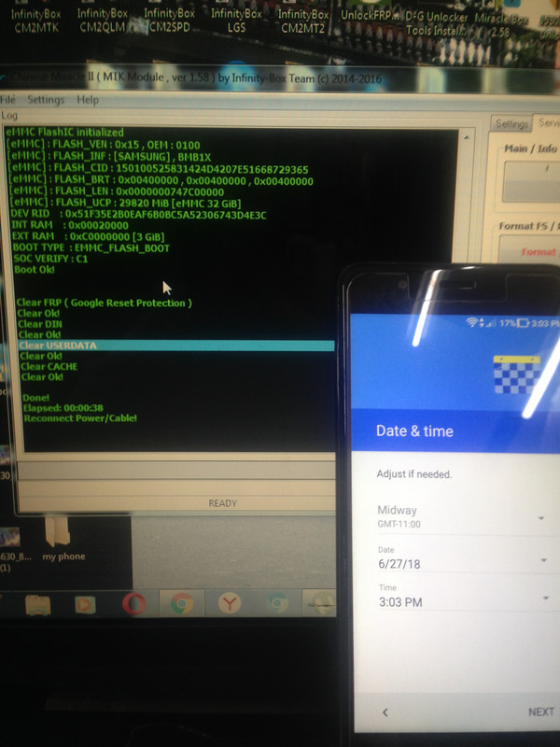Open the 630_8... desktop file
Screen dimensions: 560x747
[x=13, y=548]
